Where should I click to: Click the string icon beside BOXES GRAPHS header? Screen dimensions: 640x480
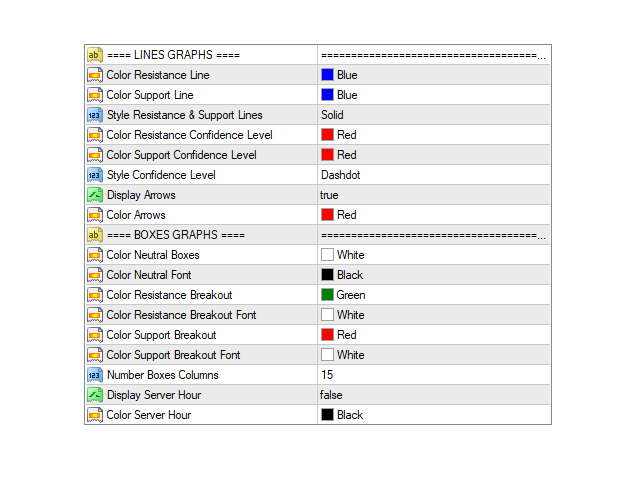pos(95,235)
